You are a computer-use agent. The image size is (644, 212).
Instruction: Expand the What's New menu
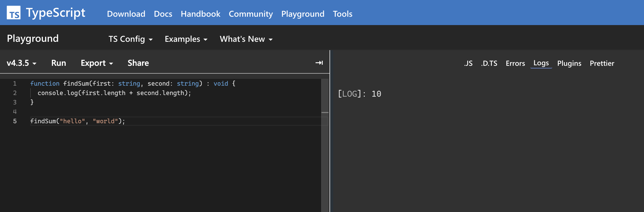pyautogui.click(x=246, y=39)
